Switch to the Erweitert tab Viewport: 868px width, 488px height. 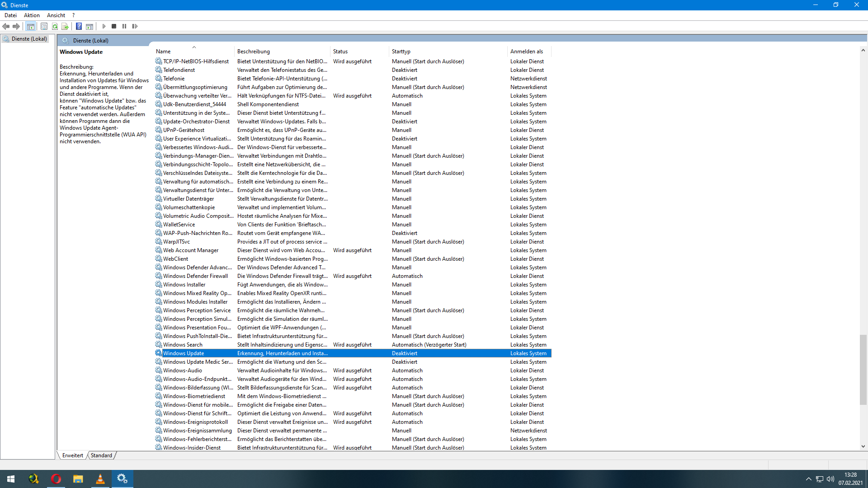coord(73,455)
